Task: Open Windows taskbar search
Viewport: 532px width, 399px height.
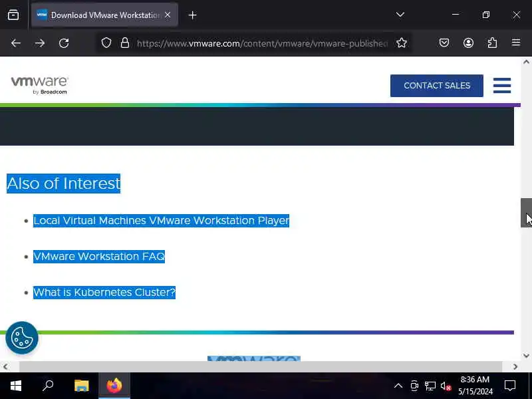Action: click(x=48, y=386)
